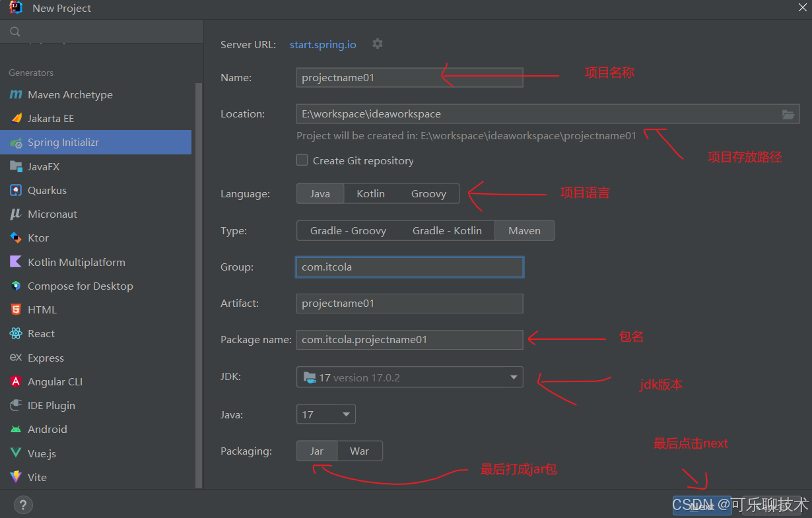Choose the React generator

(96, 333)
